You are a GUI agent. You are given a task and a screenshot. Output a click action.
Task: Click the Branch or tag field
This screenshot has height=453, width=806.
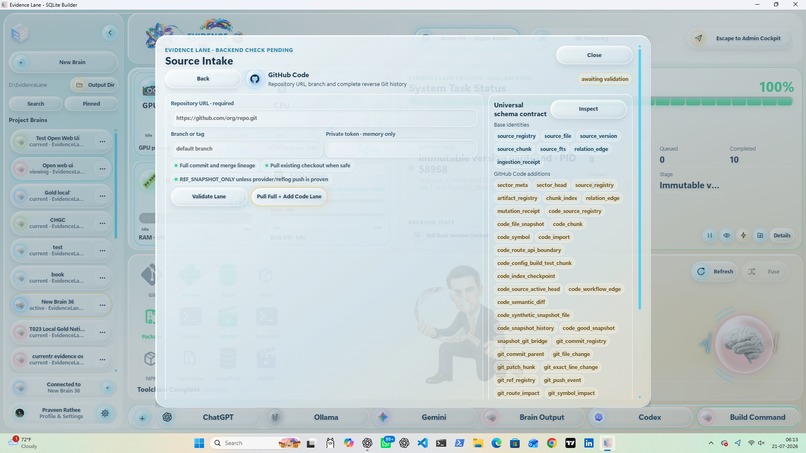246,149
